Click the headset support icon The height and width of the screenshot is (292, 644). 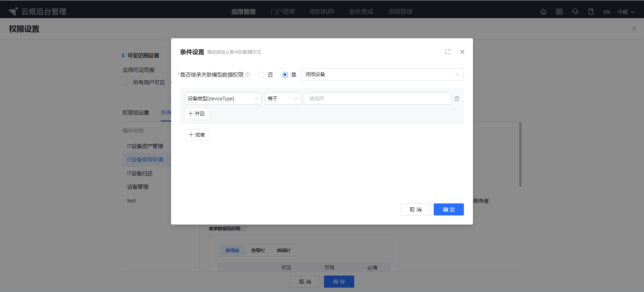[575, 12]
